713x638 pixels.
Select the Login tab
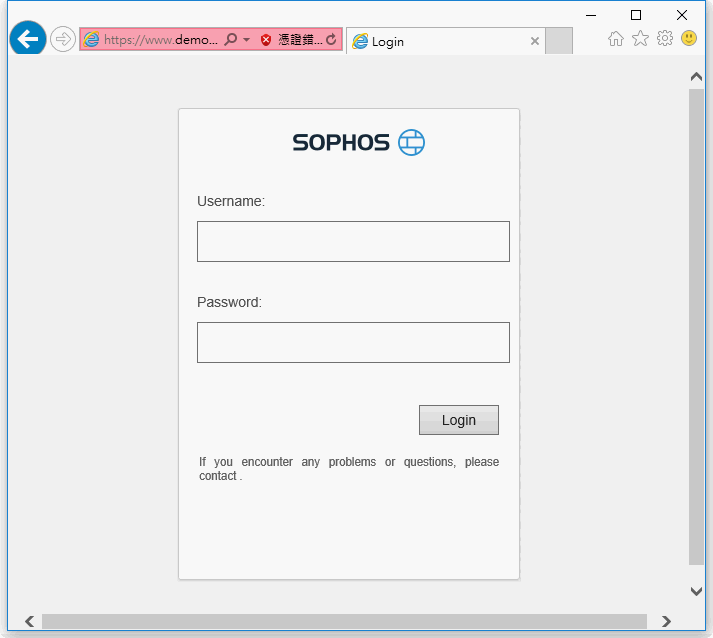445,41
